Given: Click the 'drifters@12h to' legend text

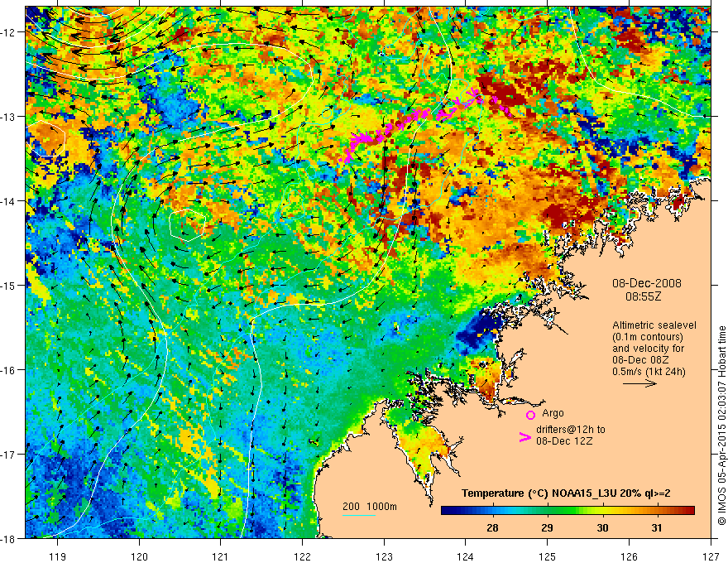Looking at the screenshot, I should click(x=571, y=431).
